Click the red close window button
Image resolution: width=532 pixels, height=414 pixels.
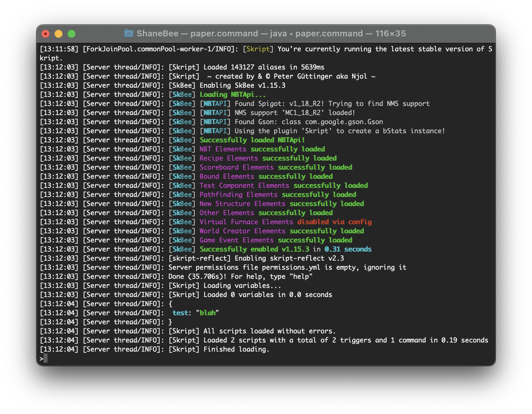(46, 34)
